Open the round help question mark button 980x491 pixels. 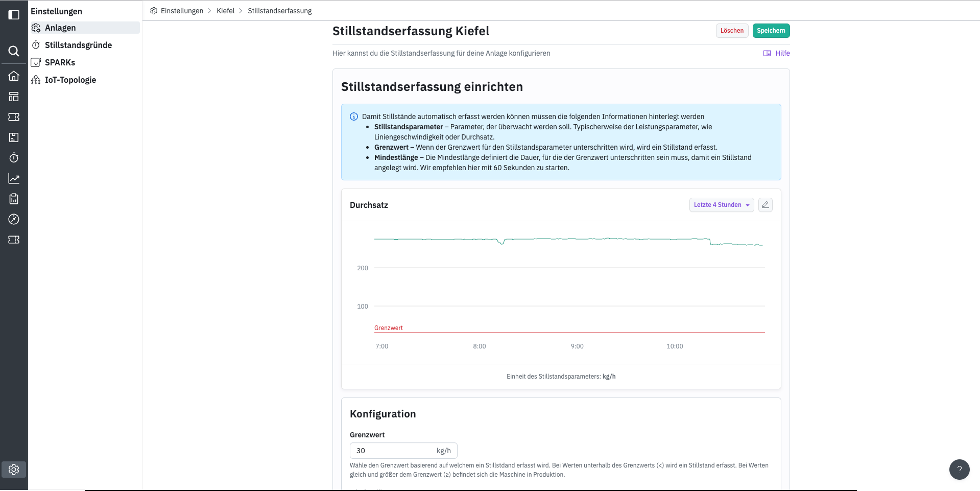[x=959, y=470]
